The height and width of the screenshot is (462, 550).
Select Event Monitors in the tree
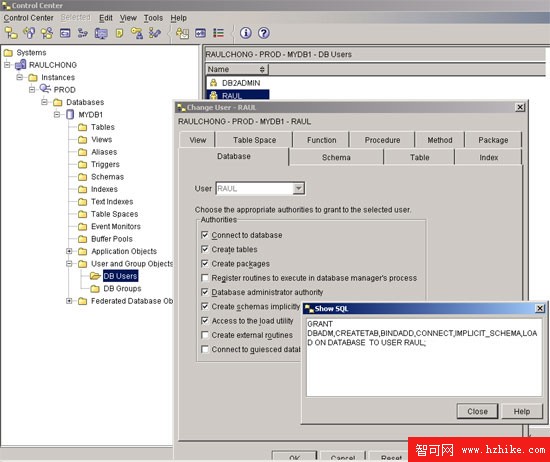pos(116,226)
